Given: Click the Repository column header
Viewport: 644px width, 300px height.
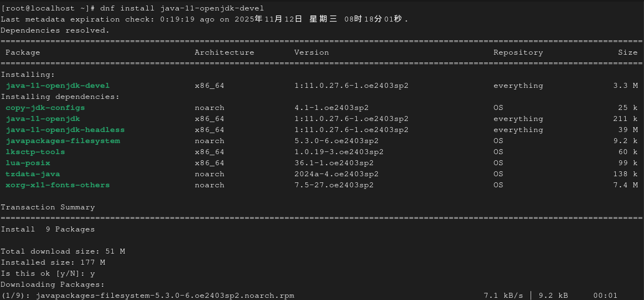Looking at the screenshot, I should 518,52.
